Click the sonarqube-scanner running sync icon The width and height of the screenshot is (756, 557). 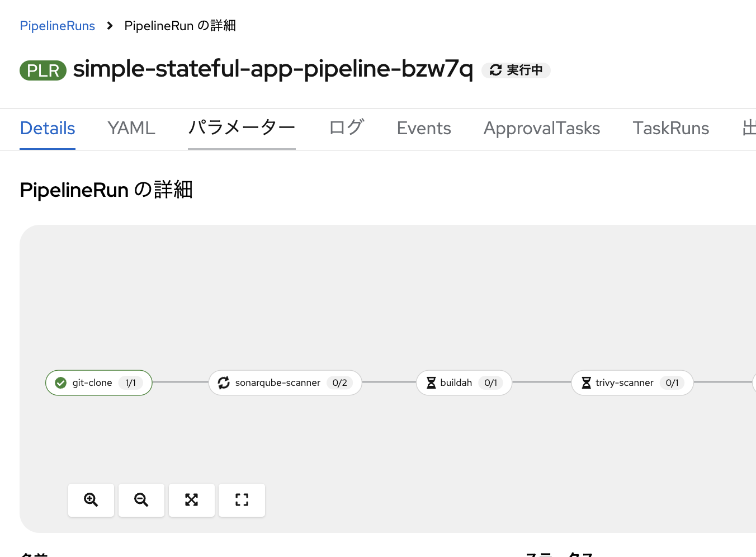pos(224,383)
